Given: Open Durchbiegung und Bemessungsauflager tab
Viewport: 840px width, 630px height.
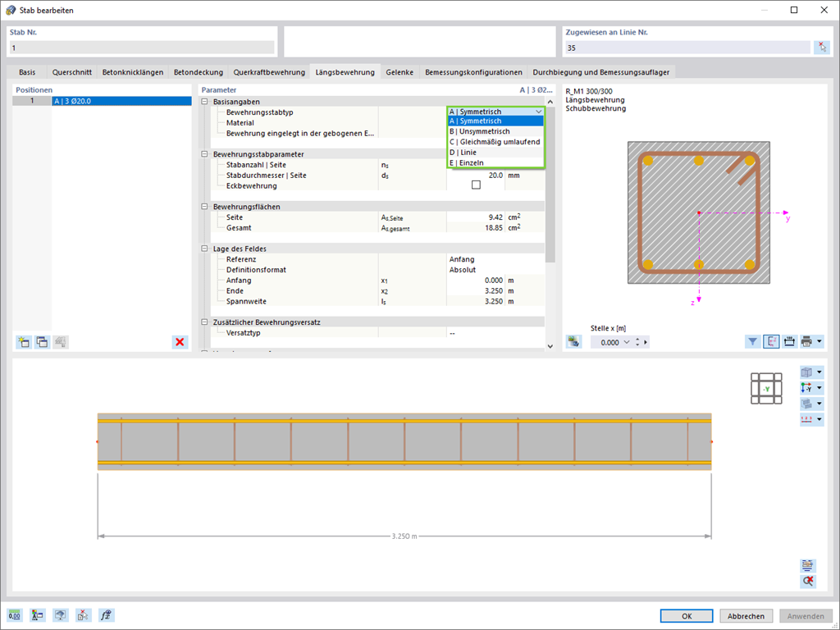Looking at the screenshot, I should [601, 72].
